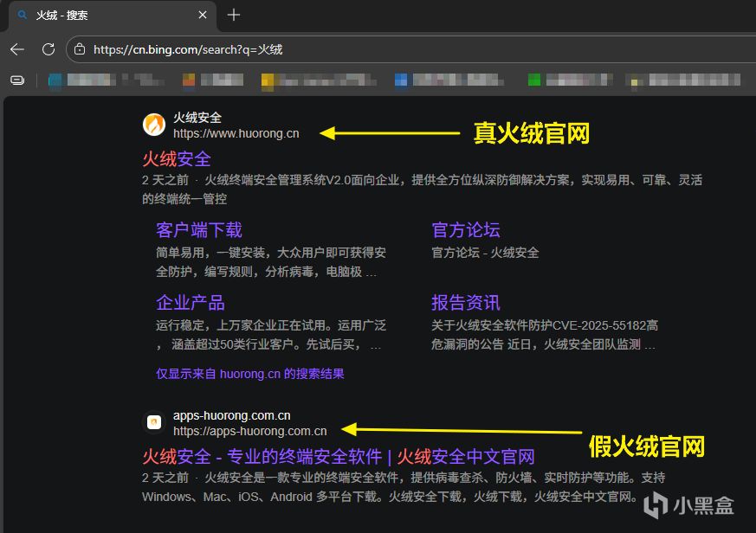Click the 火绒安全 orange flame favicon
Screen dimensions: 756x533
tap(154, 125)
